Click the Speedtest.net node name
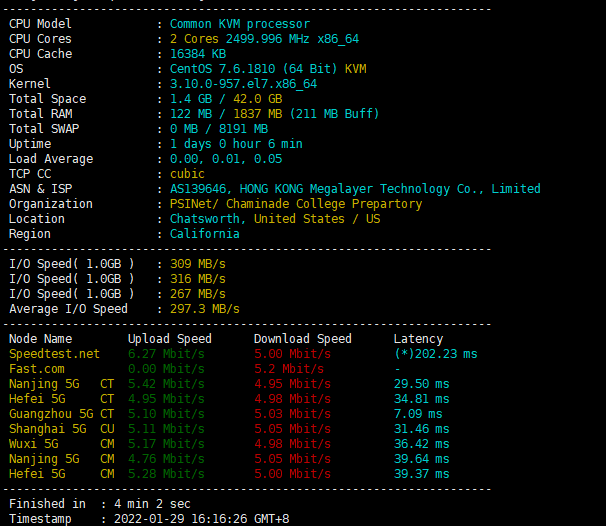Screen dimensions: 606x526 (54, 353)
